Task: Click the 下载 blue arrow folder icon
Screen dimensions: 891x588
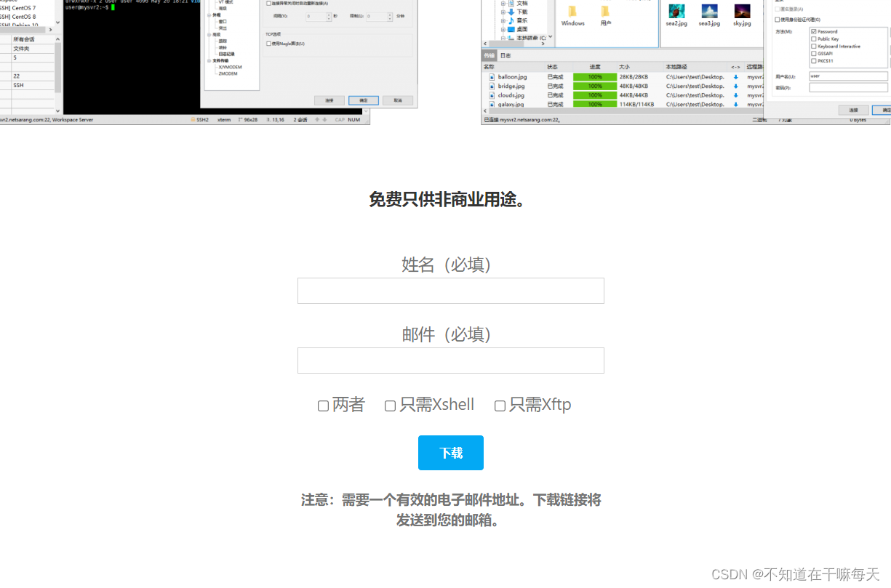Action: (511, 12)
